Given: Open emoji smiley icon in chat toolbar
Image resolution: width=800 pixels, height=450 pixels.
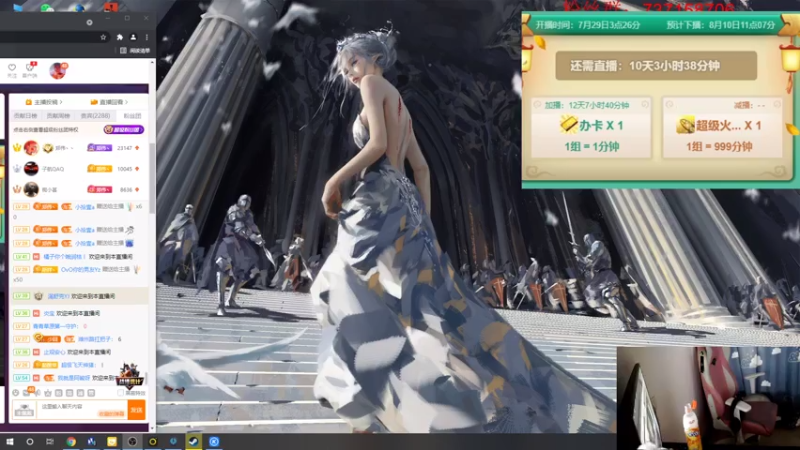Looking at the screenshot, I should click(x=16, y=393).
